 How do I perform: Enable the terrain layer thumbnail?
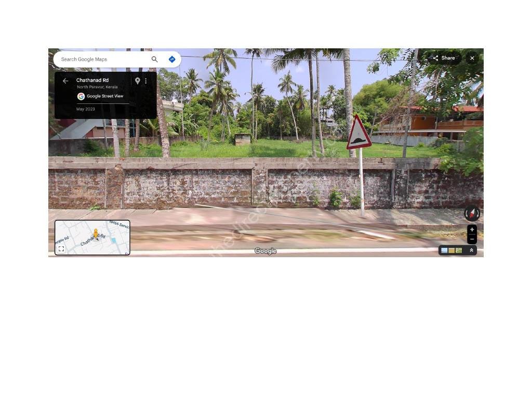458,250
